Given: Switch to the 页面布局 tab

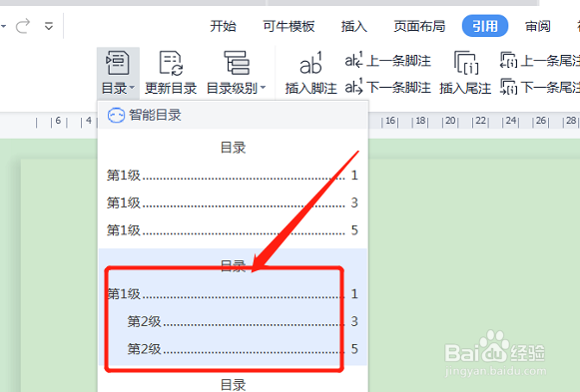Looking at the screenshot, I should click(419, 26).
